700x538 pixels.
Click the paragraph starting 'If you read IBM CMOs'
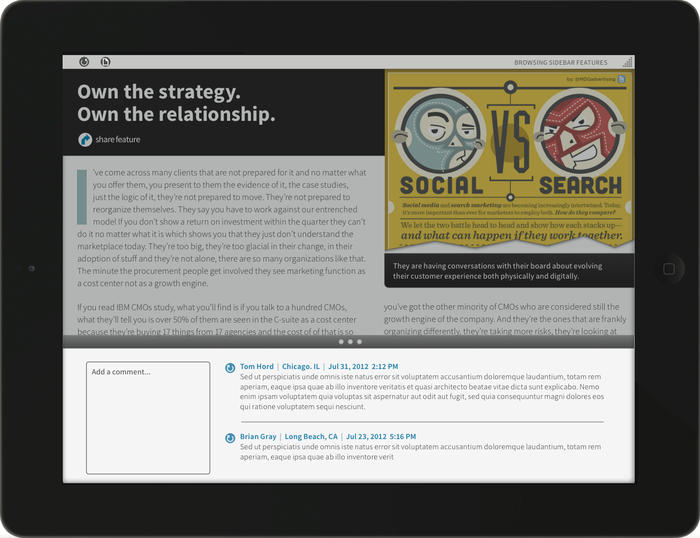[217, 320]
